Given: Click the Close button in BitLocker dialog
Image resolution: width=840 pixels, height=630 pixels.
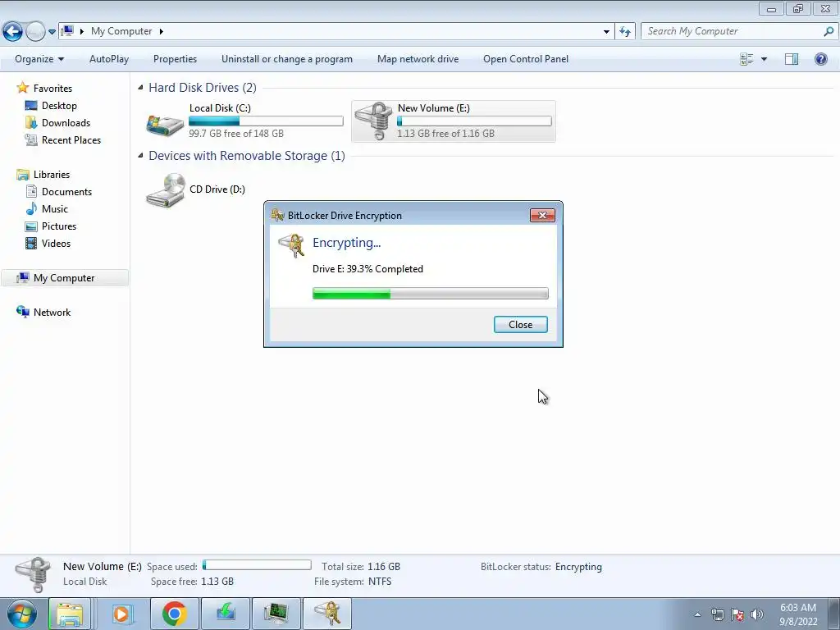Looking at the screenshot, I should coord(520,324).
